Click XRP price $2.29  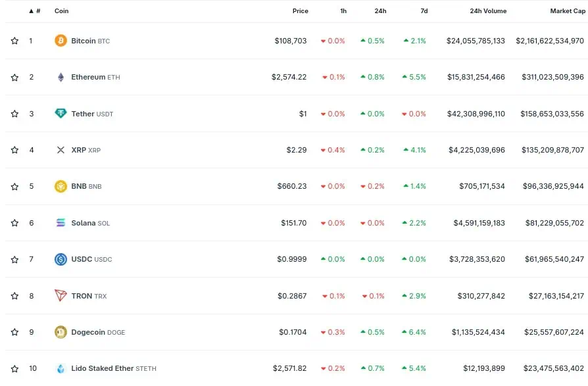pyautogui.click(x=297, y=150)
